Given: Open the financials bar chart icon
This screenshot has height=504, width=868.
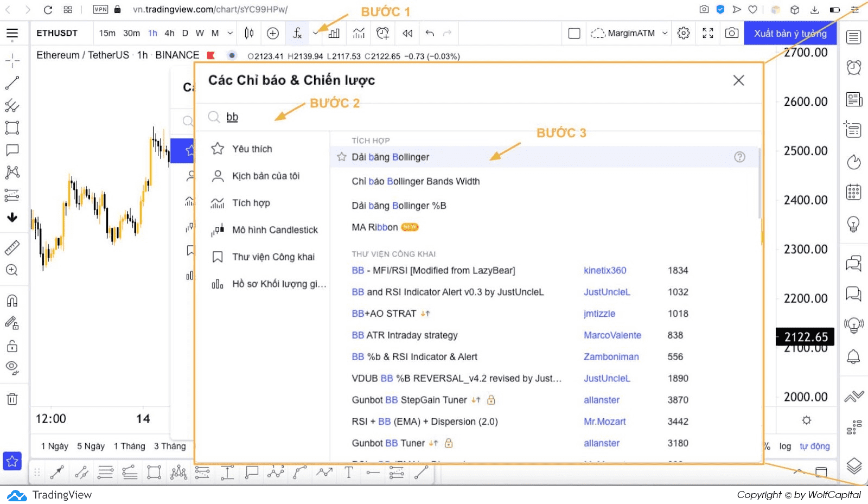Looking at the screenshot, I should pyautogui.click(x=334, y=33).
